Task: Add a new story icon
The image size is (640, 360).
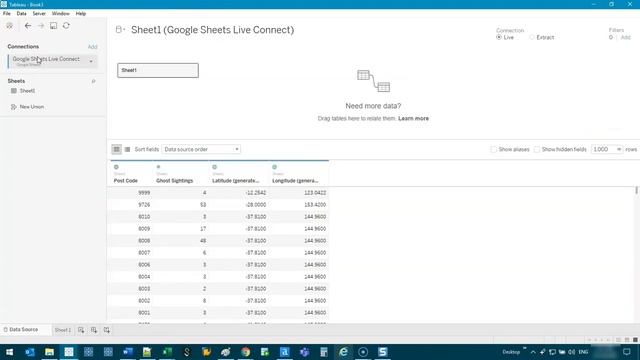Action: 107,330
